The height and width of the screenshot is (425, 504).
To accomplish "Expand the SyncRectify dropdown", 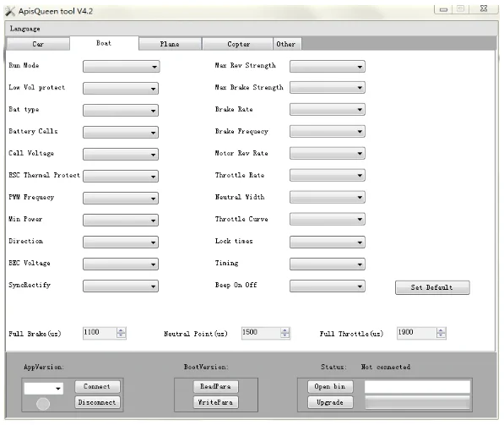I will point(121,286).
